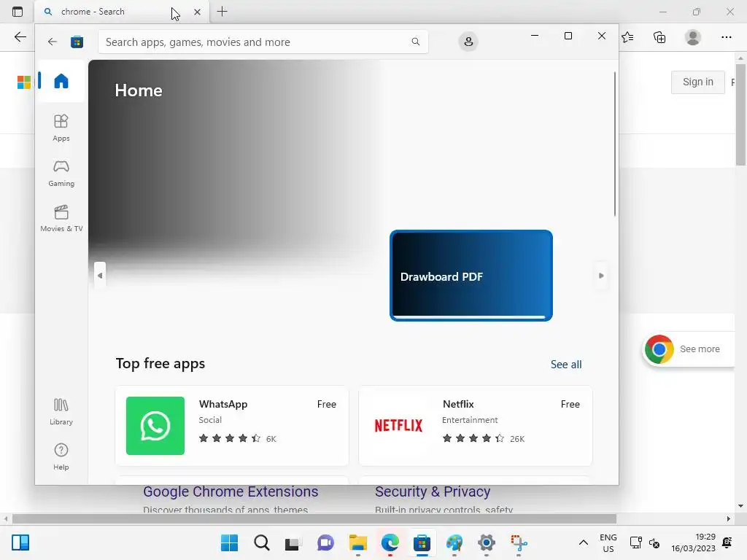Click the Microsoft Store logo icon
The height and width of the screenshot is (560, 747).
77,42
